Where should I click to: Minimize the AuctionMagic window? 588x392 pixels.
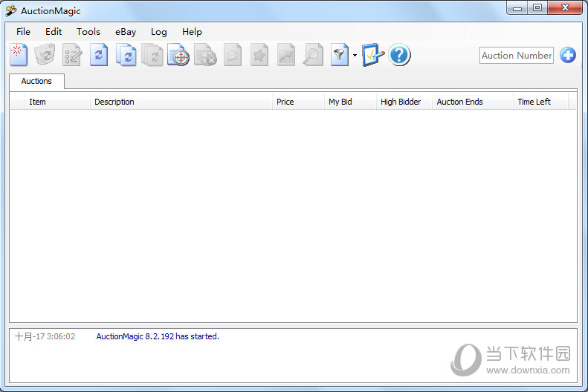(x=517, y=8)
